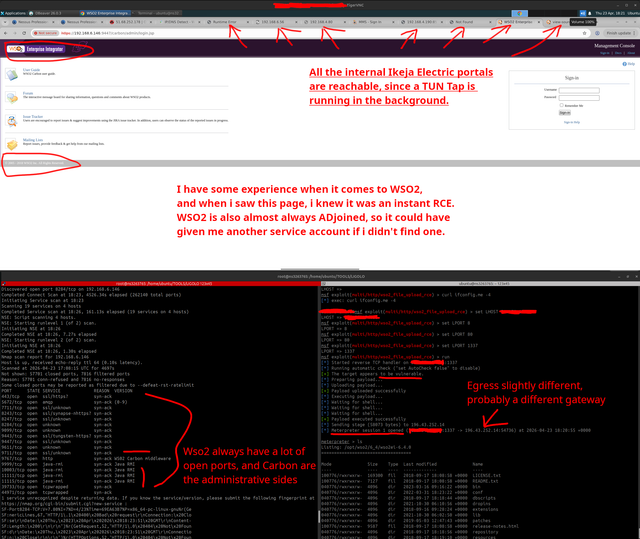640x539 pixels.
Task: Click the left terminal pane title bar
Action: click(160, 284)
